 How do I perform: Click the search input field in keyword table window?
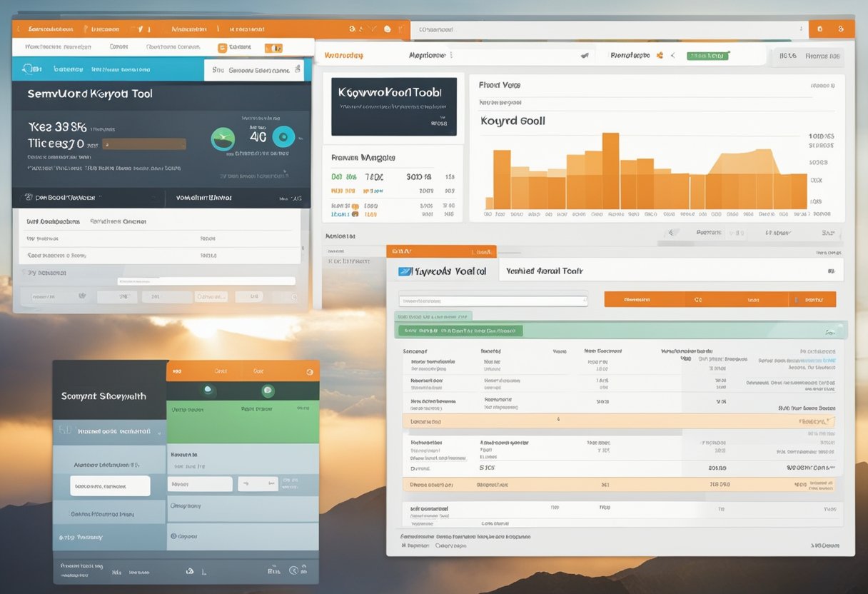(493, 301)
